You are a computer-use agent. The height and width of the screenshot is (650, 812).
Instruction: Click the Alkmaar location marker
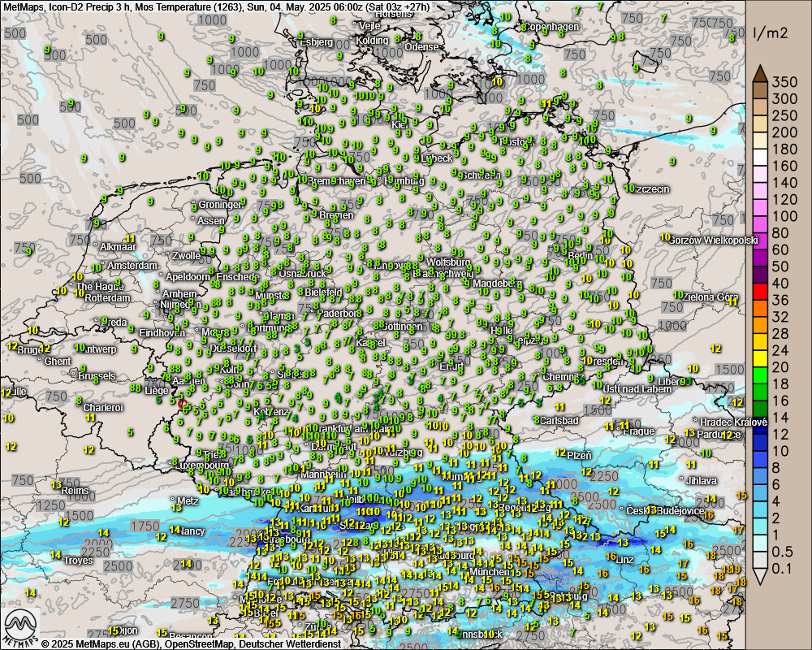[96, 245]
